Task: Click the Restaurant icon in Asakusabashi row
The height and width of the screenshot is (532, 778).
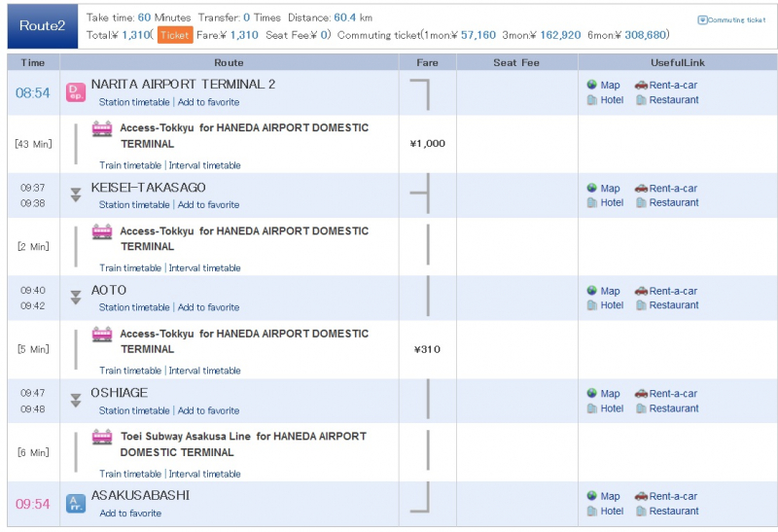Action: pyautogui.click(x=641, y=511)
